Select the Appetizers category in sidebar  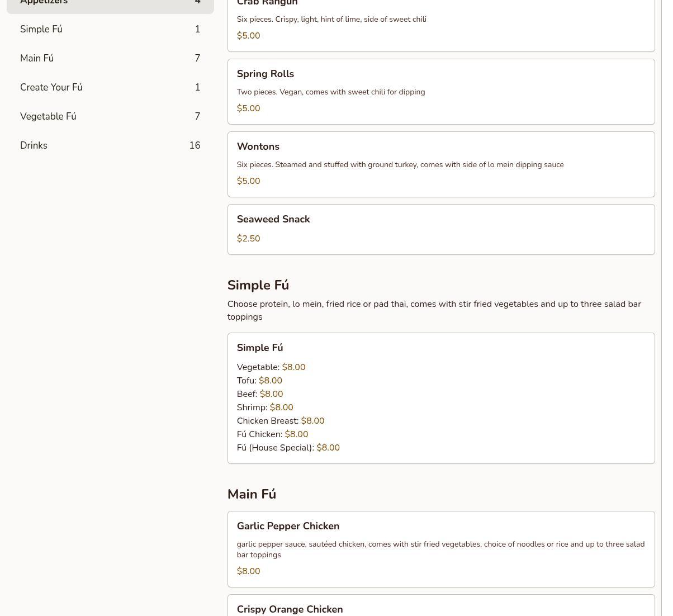(x=110, y=3)
